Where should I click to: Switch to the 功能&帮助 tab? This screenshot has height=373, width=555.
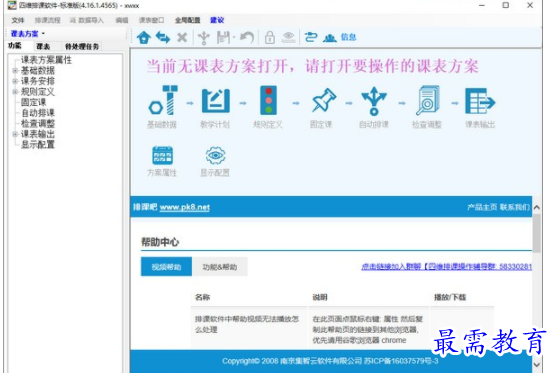220,266
